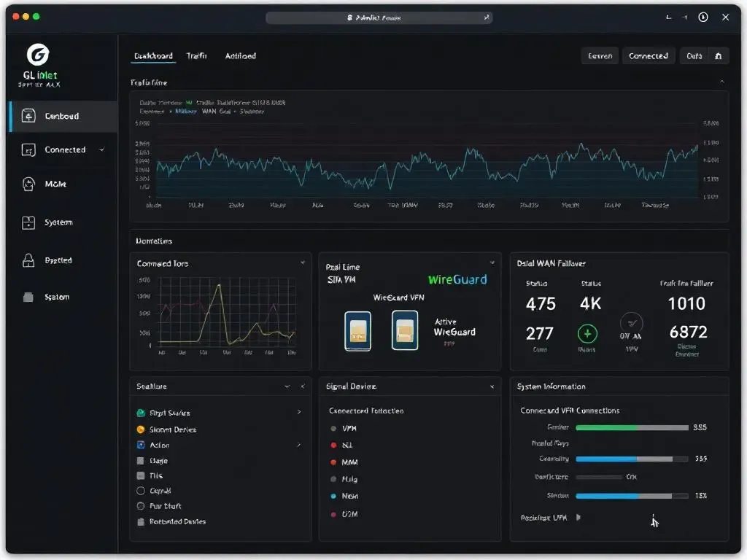Toggle the Tils checkbox

click(x=141, y=475)
